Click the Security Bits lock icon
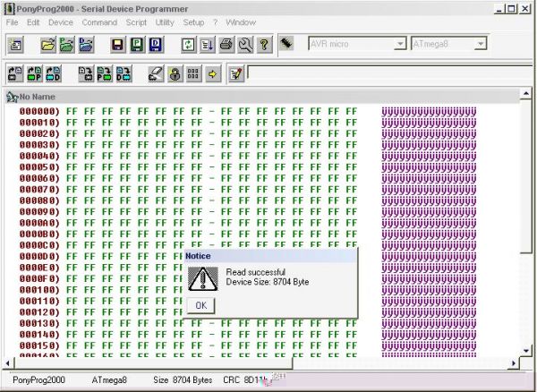Viewport: 537px width, 392px height. (x=175, y=74)
